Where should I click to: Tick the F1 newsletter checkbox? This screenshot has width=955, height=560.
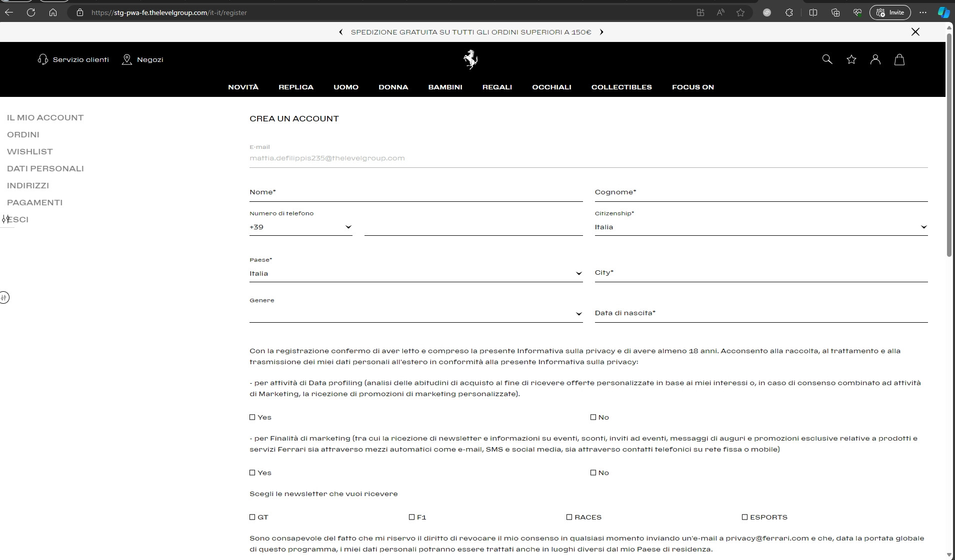[412, 517]
